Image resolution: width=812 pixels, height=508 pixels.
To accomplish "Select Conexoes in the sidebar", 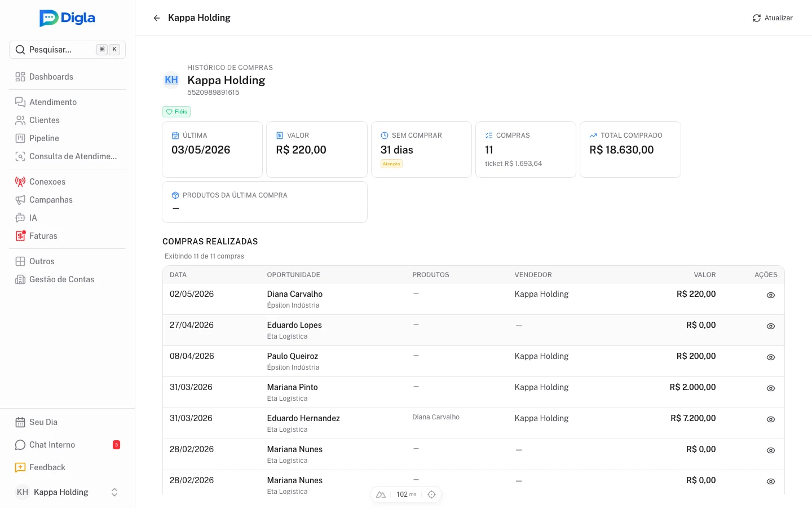I will [x=67, y=182].
